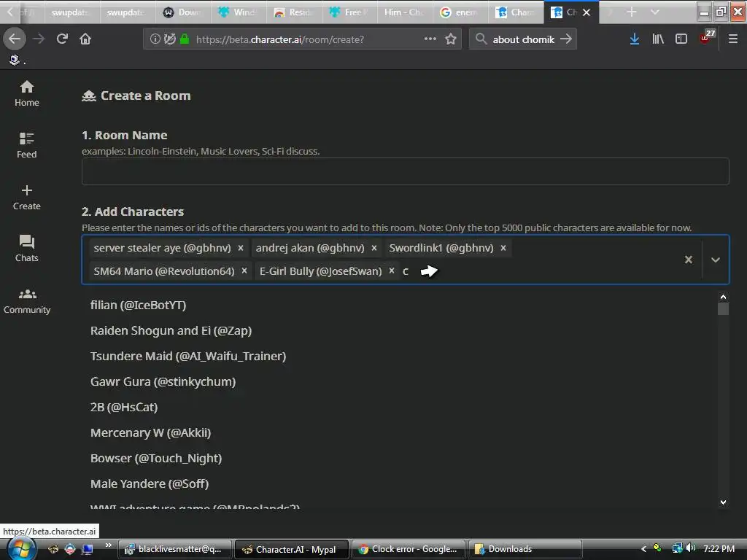Open the browser library icon
Screen dimensions: 747x560
tap(658, 39)
